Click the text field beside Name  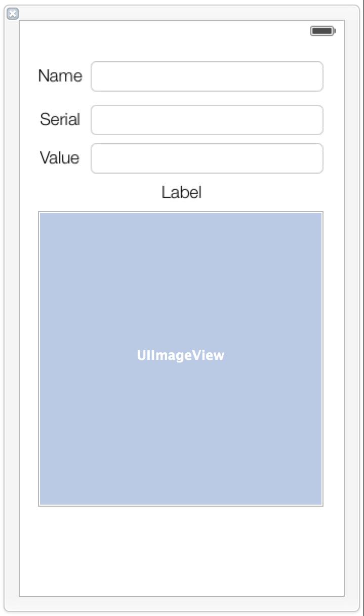coord(207,76)
